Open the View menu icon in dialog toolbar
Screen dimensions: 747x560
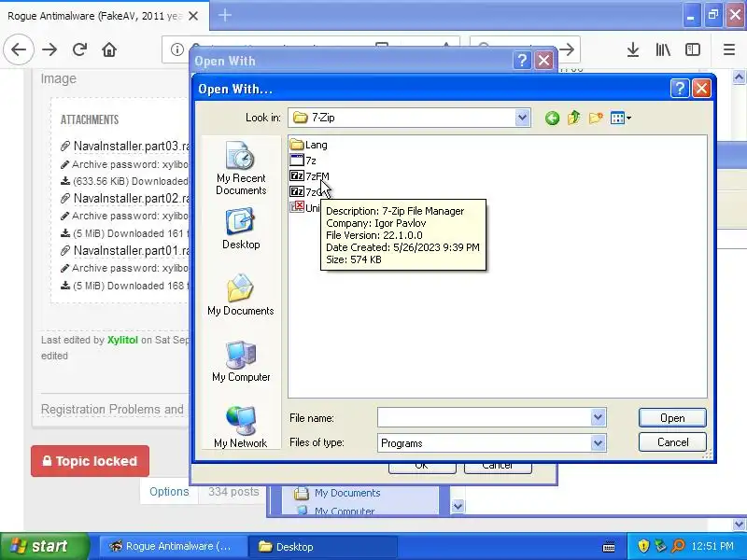620,118
